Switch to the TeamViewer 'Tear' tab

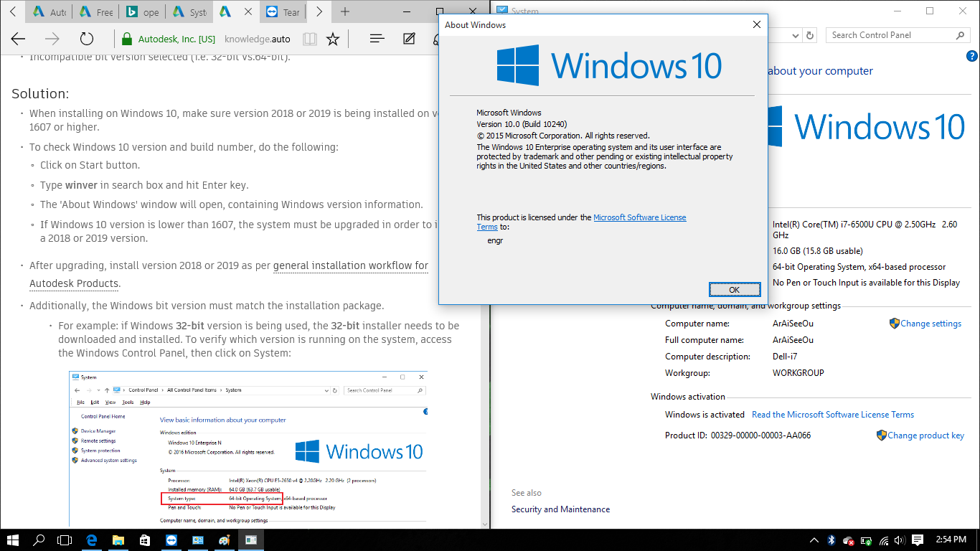pos(283,12)
